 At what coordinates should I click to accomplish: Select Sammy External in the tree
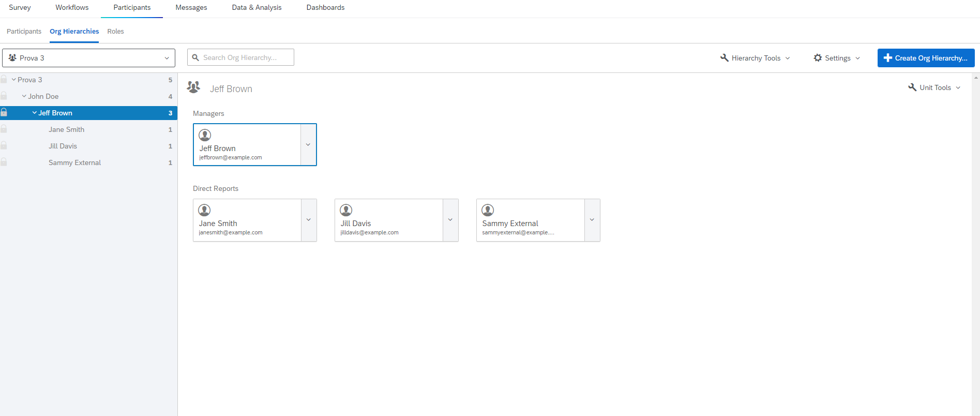tap(74, 162)
